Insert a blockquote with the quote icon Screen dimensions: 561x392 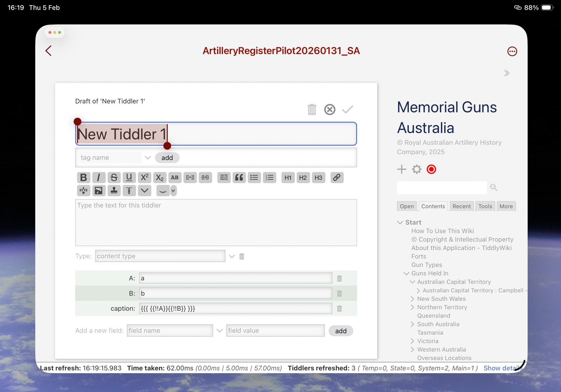239,177
